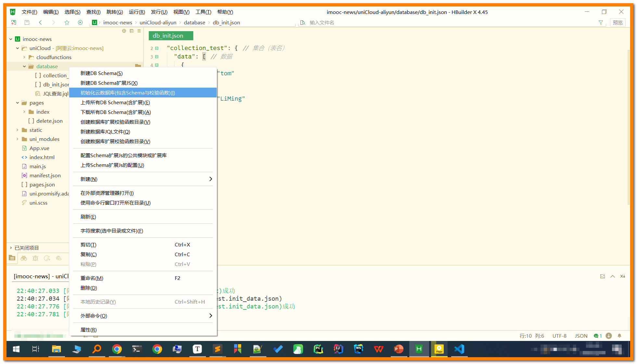
Task: Click the 预览 preview button
Action: [x=618, y=22]
